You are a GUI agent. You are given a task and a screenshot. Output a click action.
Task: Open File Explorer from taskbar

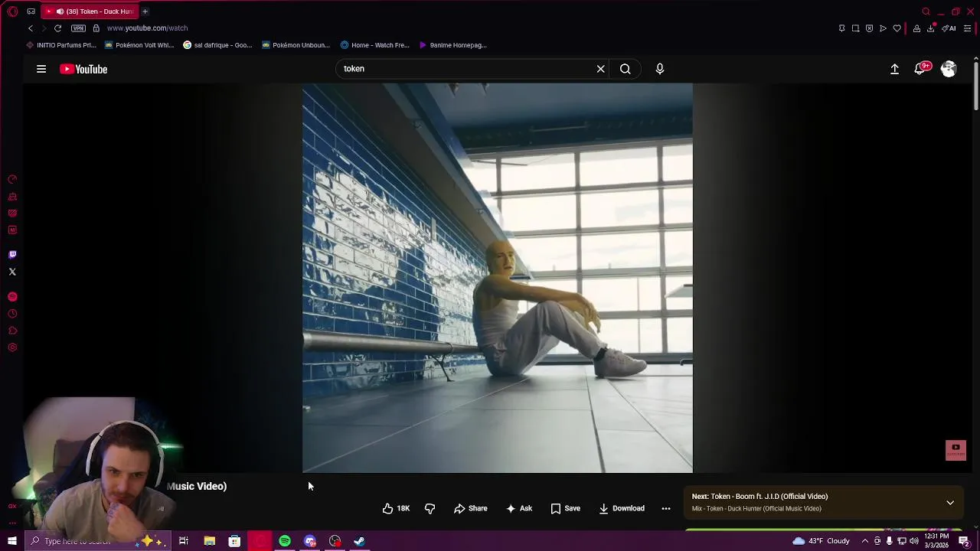[x=209, y=541]
